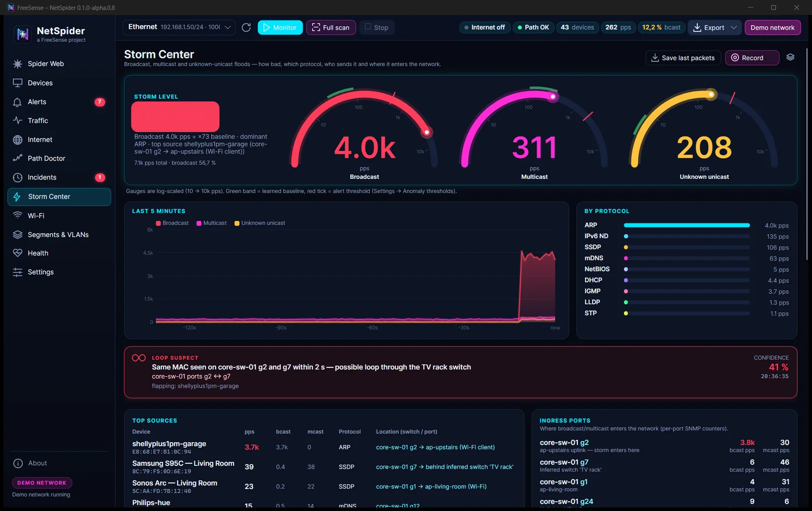Open Samsung S95C location link
The height and width of the screenshot is (511, 812).
pos(445,467)
